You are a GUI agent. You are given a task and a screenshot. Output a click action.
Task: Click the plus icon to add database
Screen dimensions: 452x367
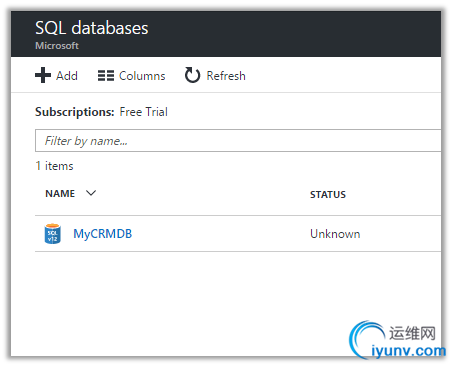click(x=43, y=75)
